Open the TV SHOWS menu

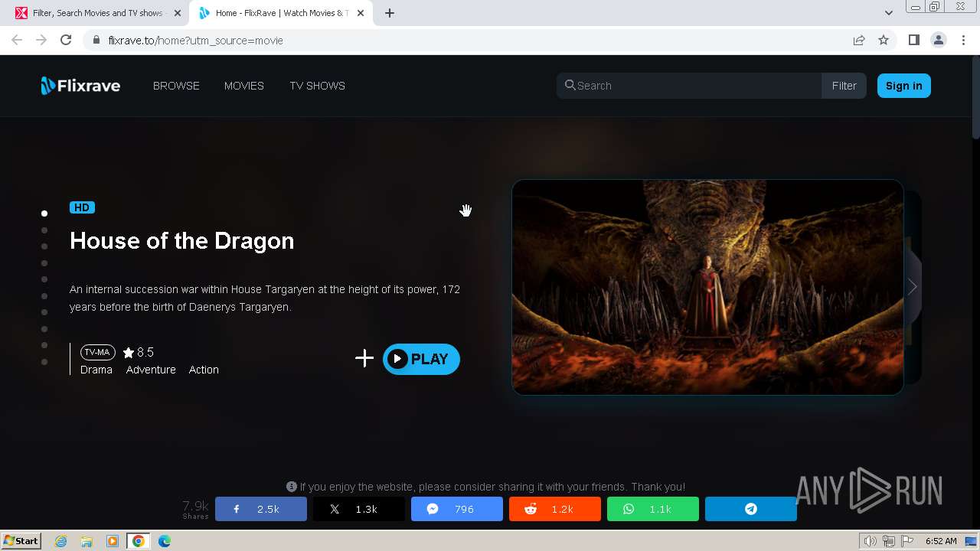[317, 86]
